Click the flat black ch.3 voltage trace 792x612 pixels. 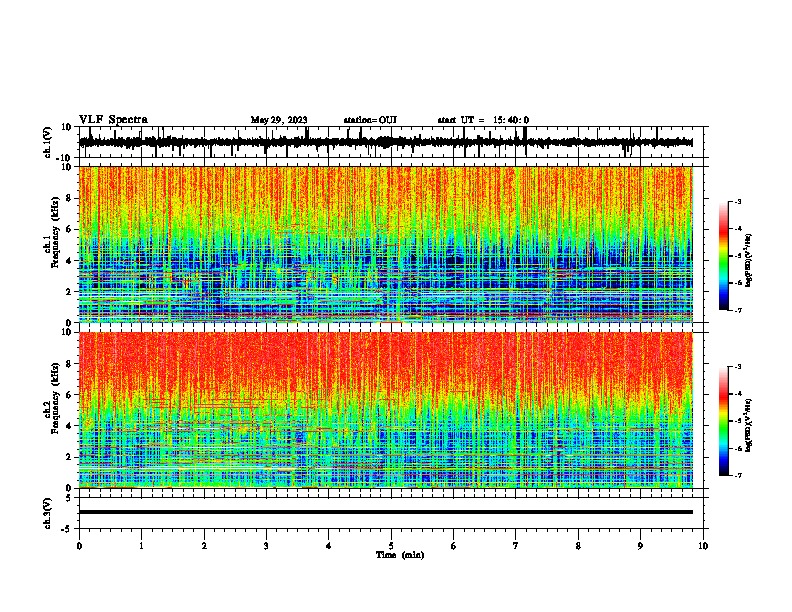pos(386,512)
